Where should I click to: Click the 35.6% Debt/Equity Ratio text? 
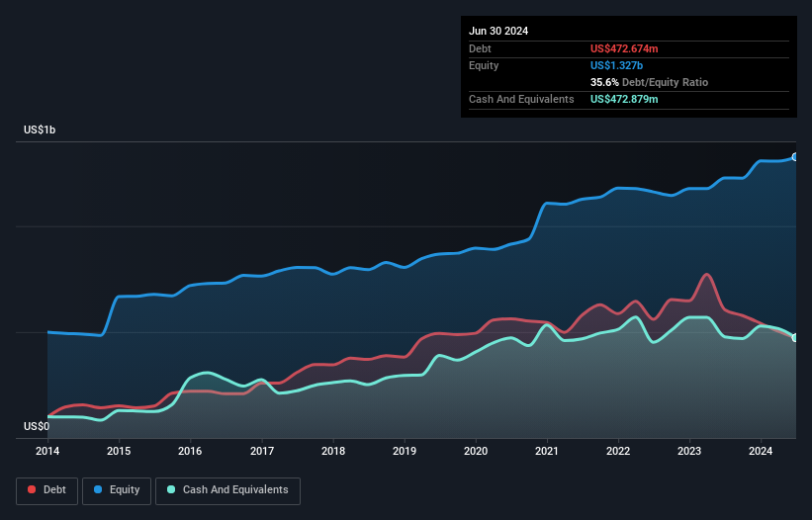click(649, 82)
